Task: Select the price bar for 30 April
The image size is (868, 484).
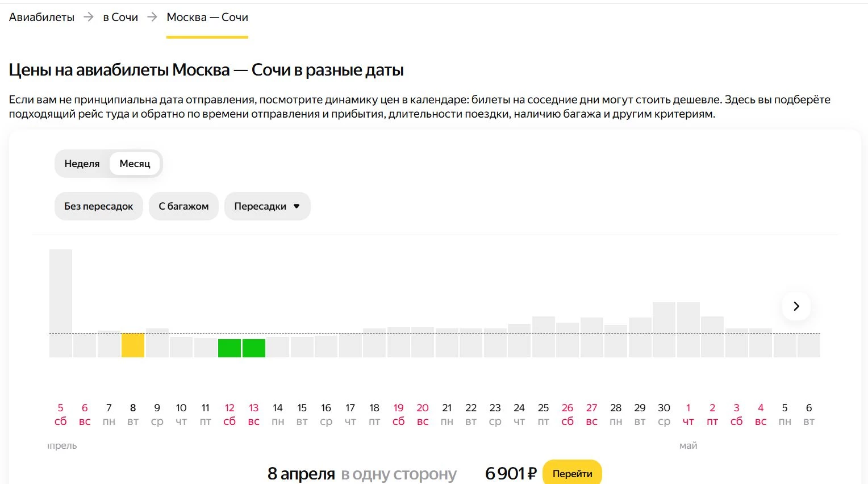Action: click(x=664, y=329)
